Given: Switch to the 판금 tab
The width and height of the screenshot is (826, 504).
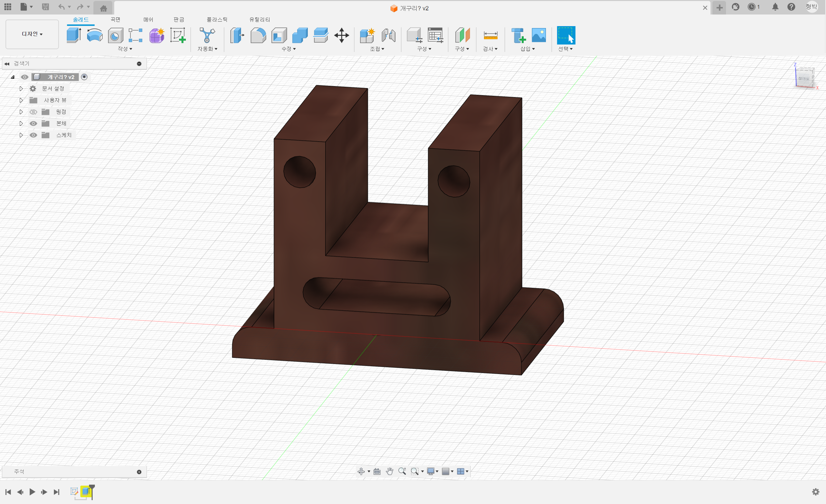Looking at the screenshot, I should click(179, 20).
